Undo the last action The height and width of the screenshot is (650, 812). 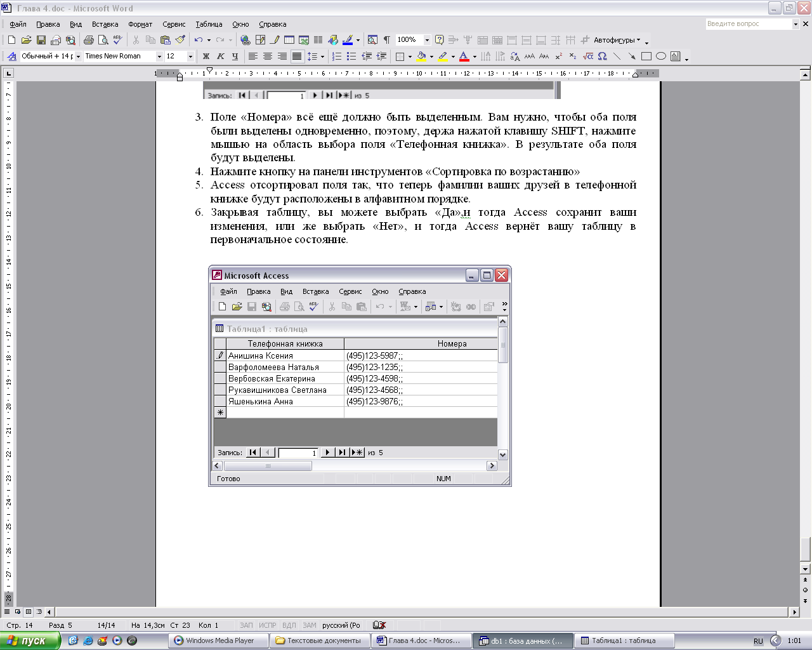[199, 40]
